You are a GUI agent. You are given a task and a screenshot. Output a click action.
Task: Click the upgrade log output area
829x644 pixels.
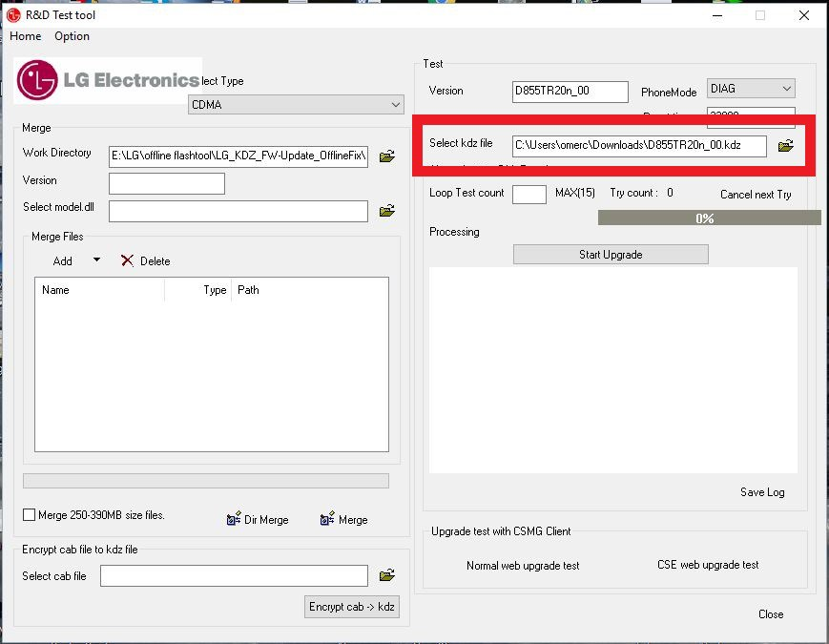coord(613,370)
